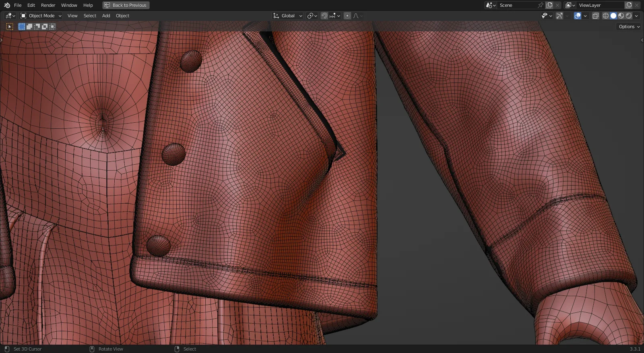Screen dimensions: 644x353
Task: Select the tweak select tool icon
Action: [x=10, y=27]
